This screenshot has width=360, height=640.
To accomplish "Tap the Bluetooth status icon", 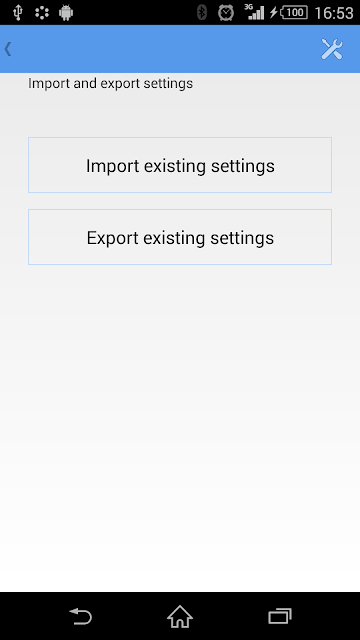I will [202, 13].
